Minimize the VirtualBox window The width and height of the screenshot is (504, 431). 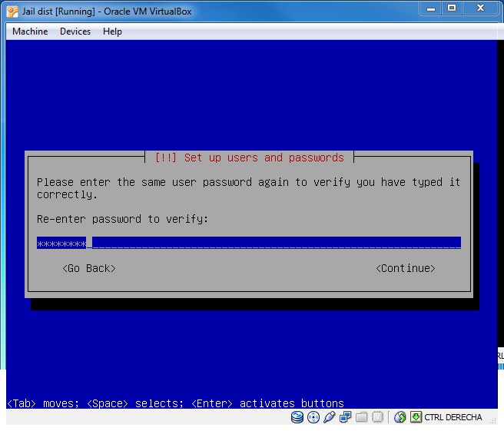[x=431, y=8]
